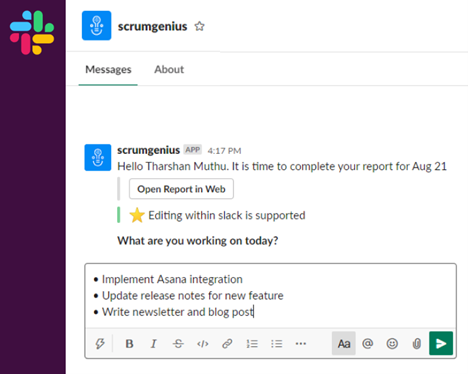468x374 pixels.
Task: Expand more formatting options ellipsis
Action: click(301, 344)
